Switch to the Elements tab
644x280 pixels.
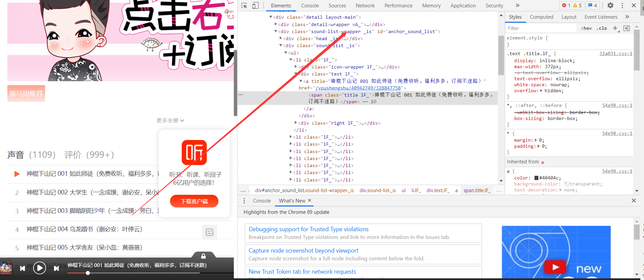tap(281, 5)
